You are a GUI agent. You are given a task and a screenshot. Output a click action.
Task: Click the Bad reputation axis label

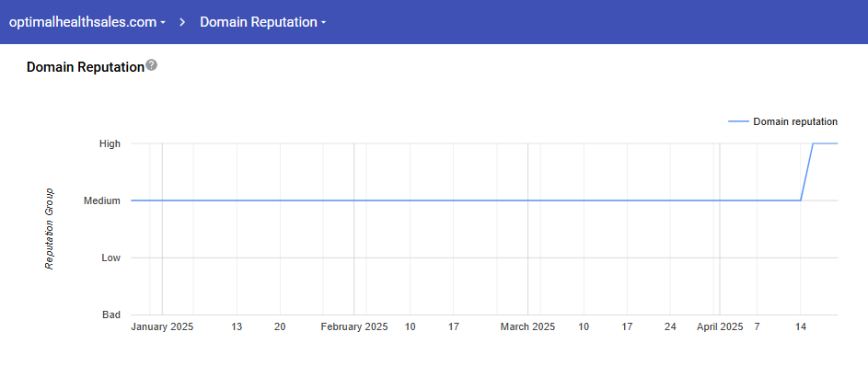(111, 315)
